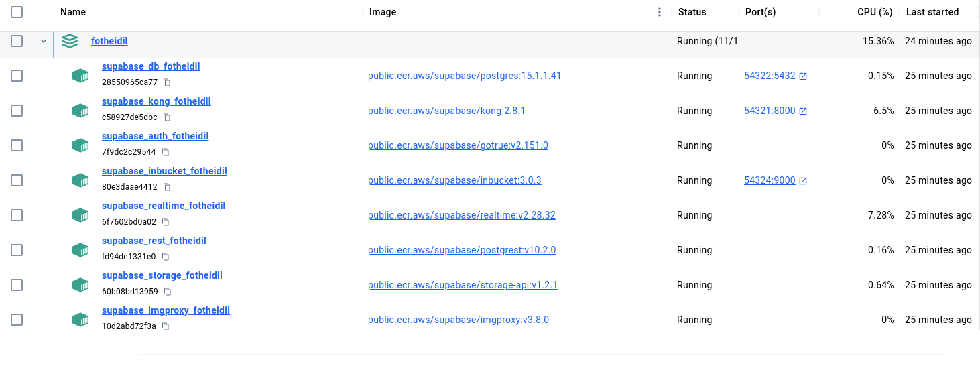Open external link icon for port 54324:9000
This screenshot has height=370, width=980.
click(x=803, y=181)
